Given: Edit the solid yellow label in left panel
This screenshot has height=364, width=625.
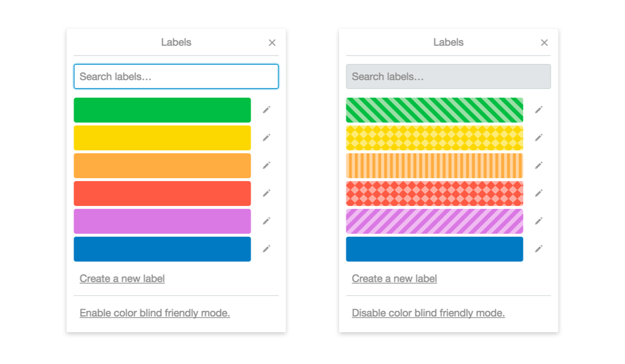Looking at the screenshot, I should pyautogui.click(x=267, y=138).
